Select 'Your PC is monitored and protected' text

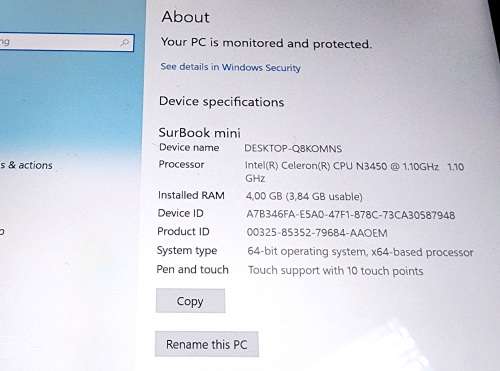266,43
